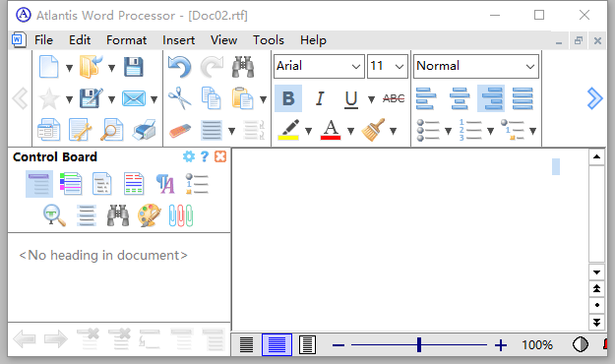Open a document via folder icon

coord(91,67)
